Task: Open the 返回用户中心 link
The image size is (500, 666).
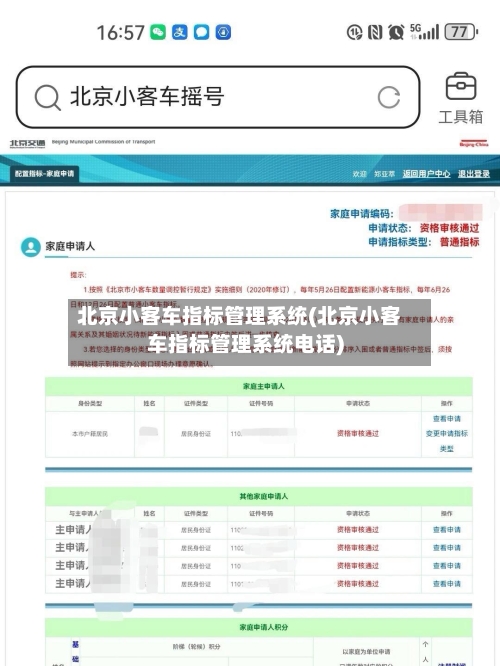Action: click(x=427, y=174)
